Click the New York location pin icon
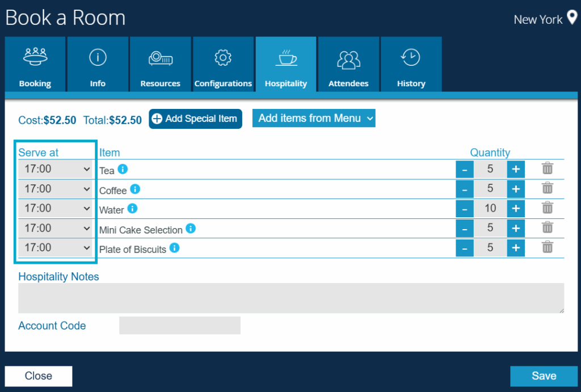581x392 pixels. pyautogui.click(x=571, y=18)
